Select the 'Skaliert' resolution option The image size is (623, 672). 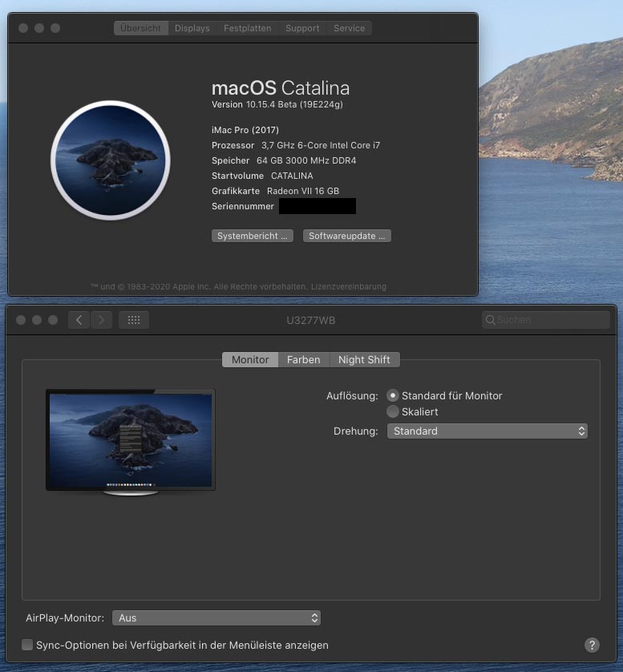pyautogui.click(x=393, y=411)
